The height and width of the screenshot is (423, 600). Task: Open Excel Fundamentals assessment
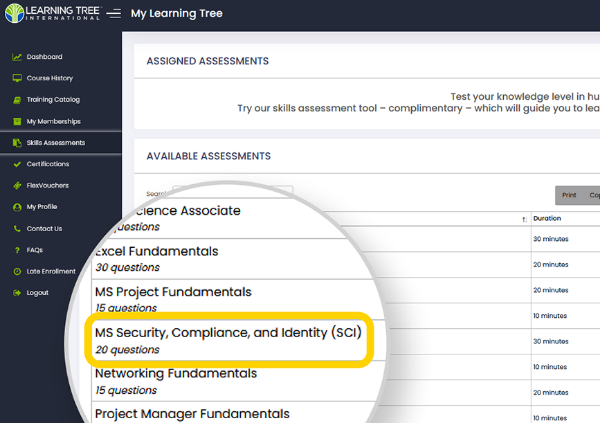(157, 251)
